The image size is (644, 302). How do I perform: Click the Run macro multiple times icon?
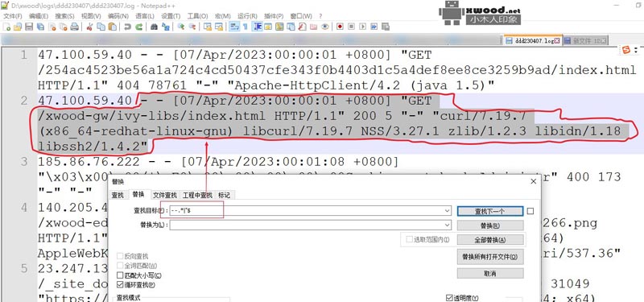point(374,27)
